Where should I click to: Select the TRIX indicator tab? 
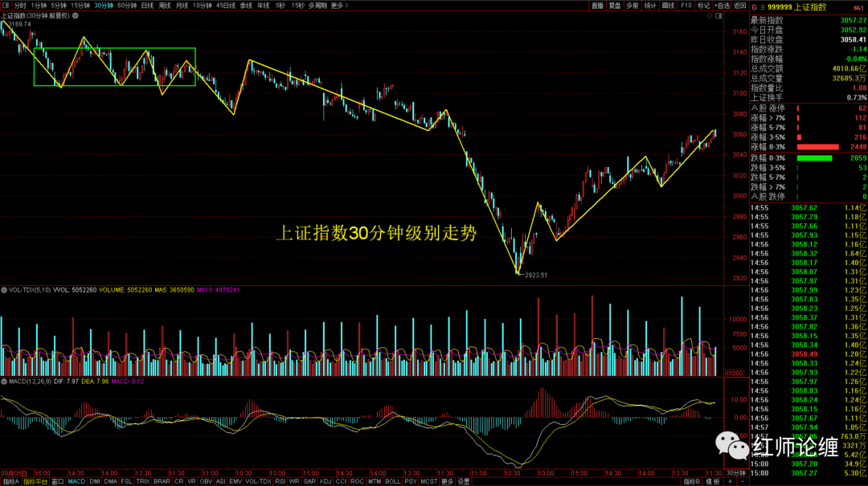click(143, 481)
